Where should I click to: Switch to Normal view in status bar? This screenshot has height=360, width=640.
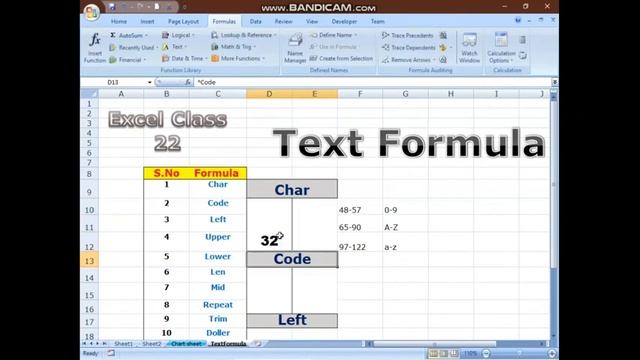point(433,353)
